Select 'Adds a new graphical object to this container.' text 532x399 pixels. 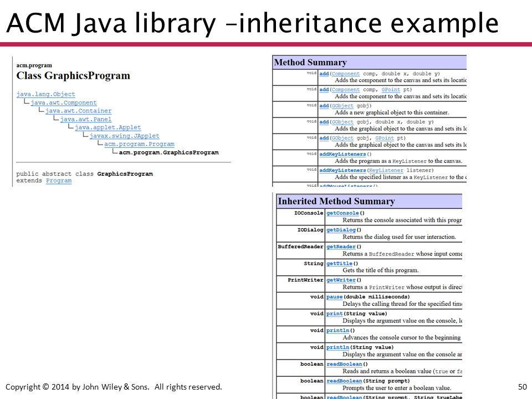pyautogui.click(x=392, y=112)
